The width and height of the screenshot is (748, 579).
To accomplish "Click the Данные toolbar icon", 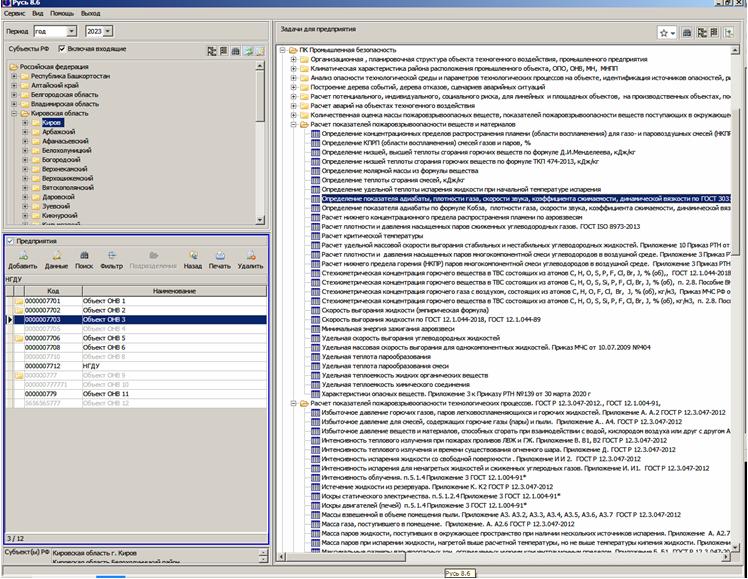I will tap(57, 256).
